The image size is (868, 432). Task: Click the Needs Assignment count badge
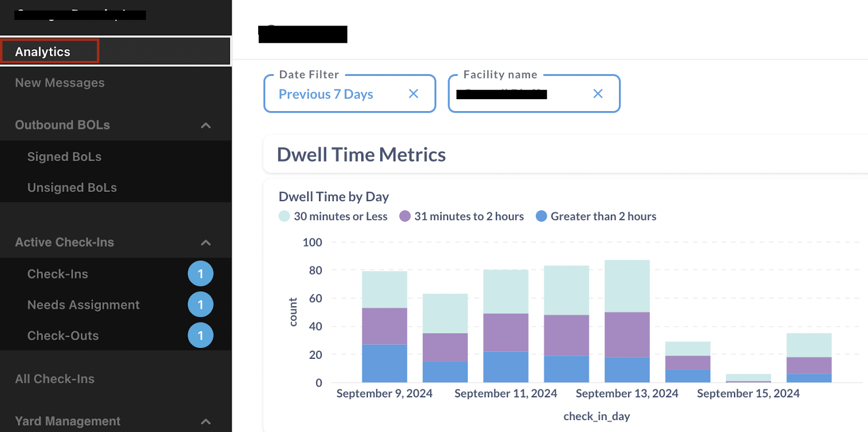click(x=200, y=305)
